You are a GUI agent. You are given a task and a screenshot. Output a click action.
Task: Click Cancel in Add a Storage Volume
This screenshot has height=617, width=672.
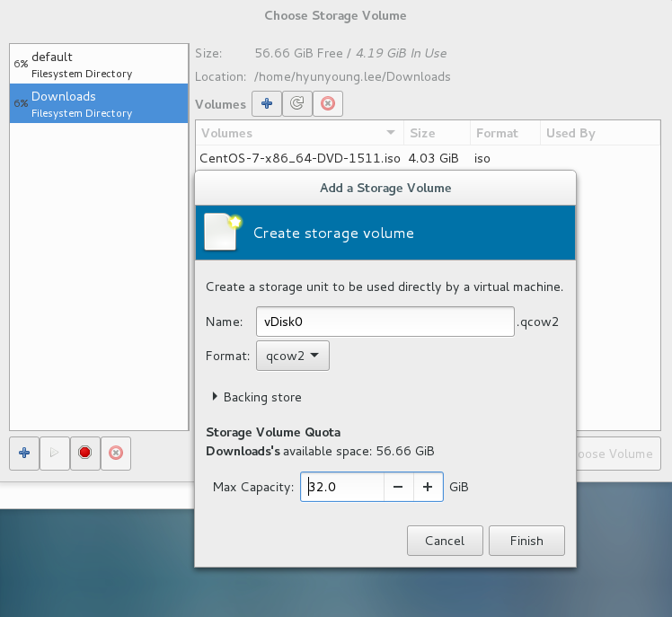pos(445,541)
